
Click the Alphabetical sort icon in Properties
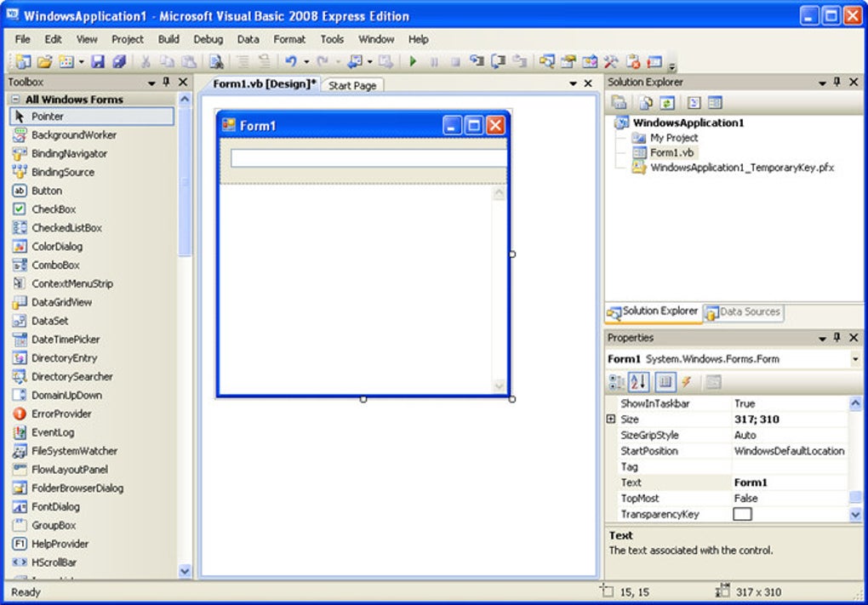click(637, 382)
